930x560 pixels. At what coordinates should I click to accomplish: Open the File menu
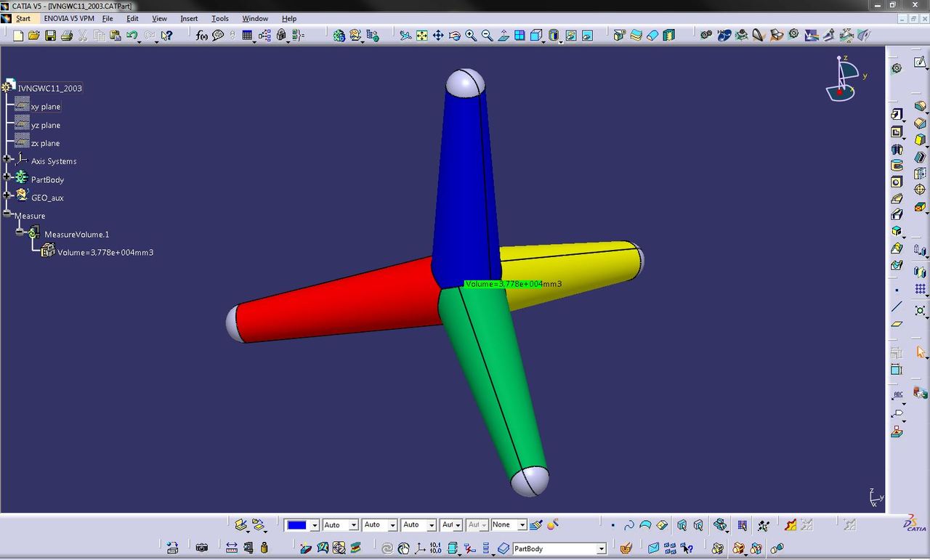point(108,18)
